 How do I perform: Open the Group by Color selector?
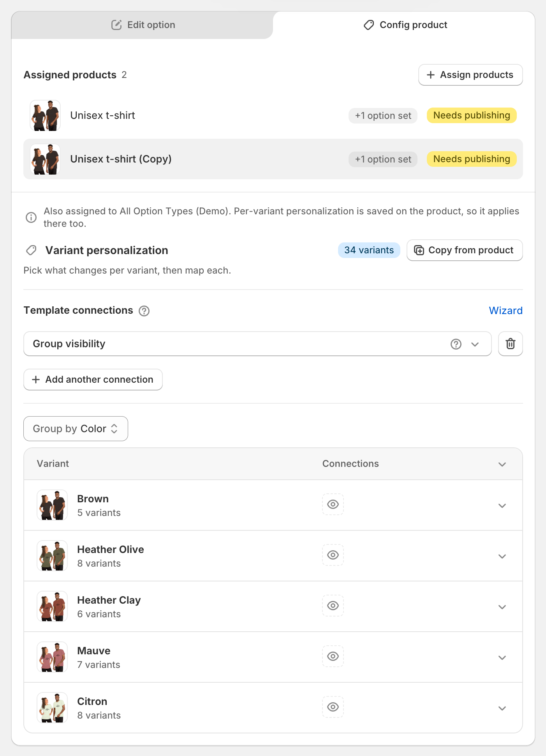tap(76, 429)
